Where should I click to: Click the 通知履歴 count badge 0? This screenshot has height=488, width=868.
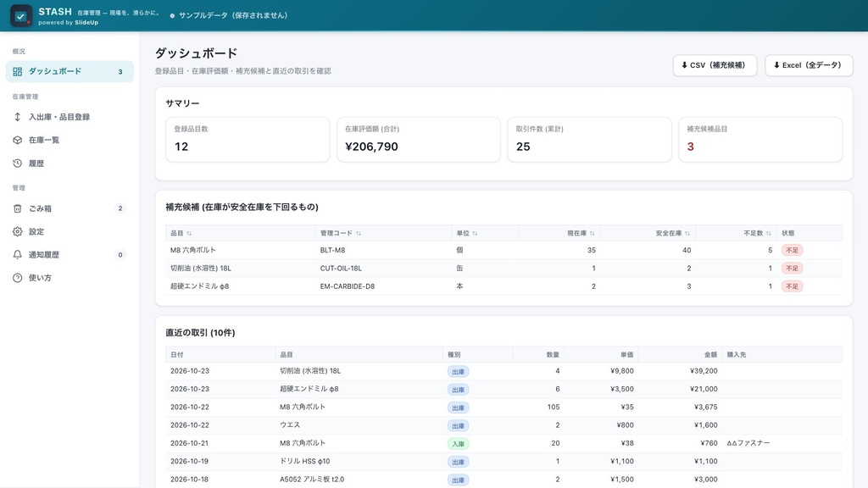120,255
